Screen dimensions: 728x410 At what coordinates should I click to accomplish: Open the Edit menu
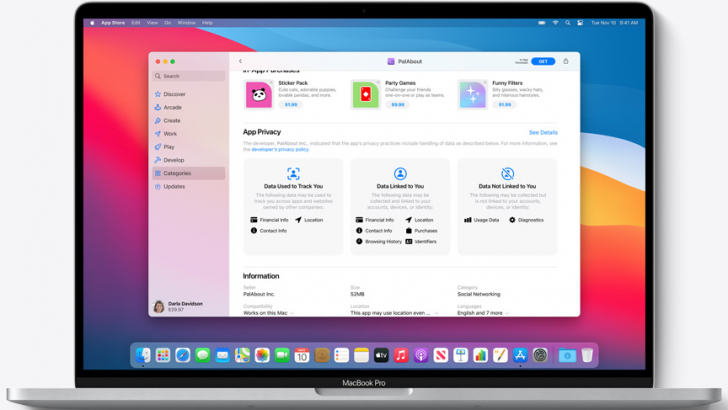pyautogui.click(x=136, y=23)
